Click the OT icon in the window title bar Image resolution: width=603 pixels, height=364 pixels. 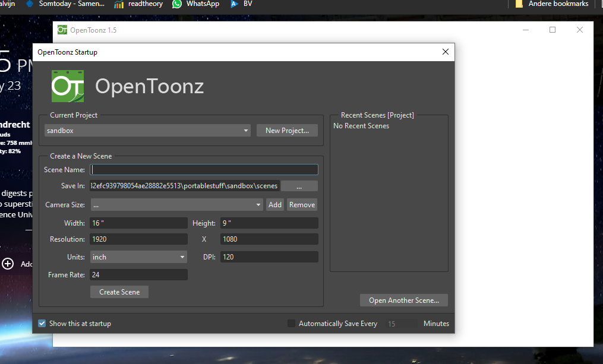pos(62,30)
